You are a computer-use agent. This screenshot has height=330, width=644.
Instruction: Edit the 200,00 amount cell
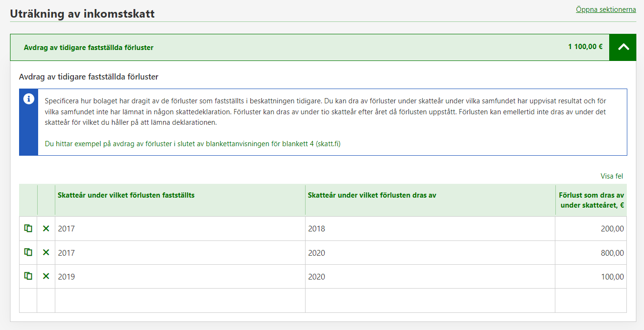point(591,229)
